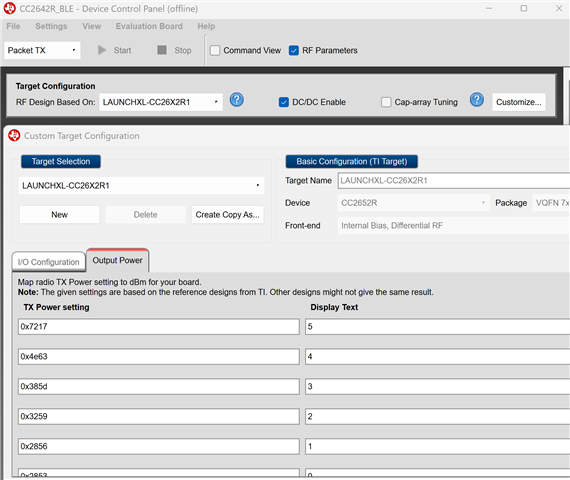
Task: Click the Stop square icon
Action: tap(162, 50)
